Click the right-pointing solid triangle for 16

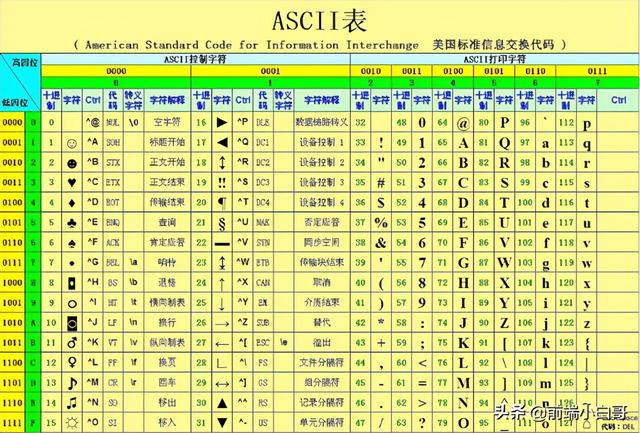tap(222, 122)
